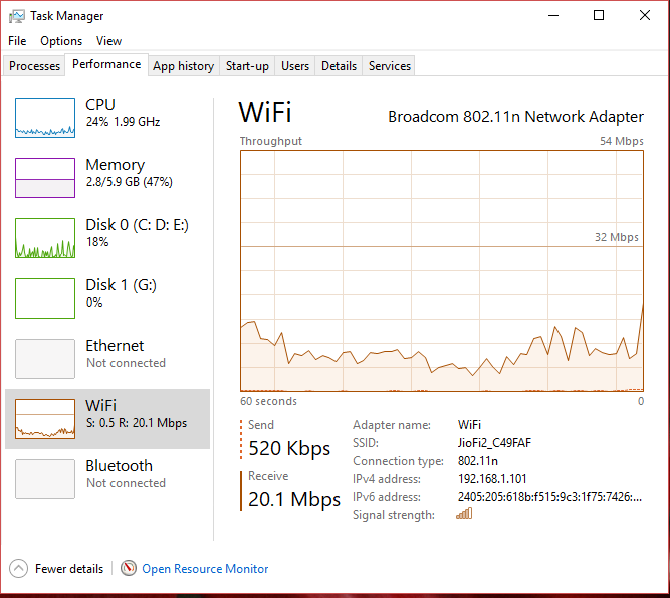670x598 pixels.
Task: Open the Options menu
Action: (x=61, y=41)
